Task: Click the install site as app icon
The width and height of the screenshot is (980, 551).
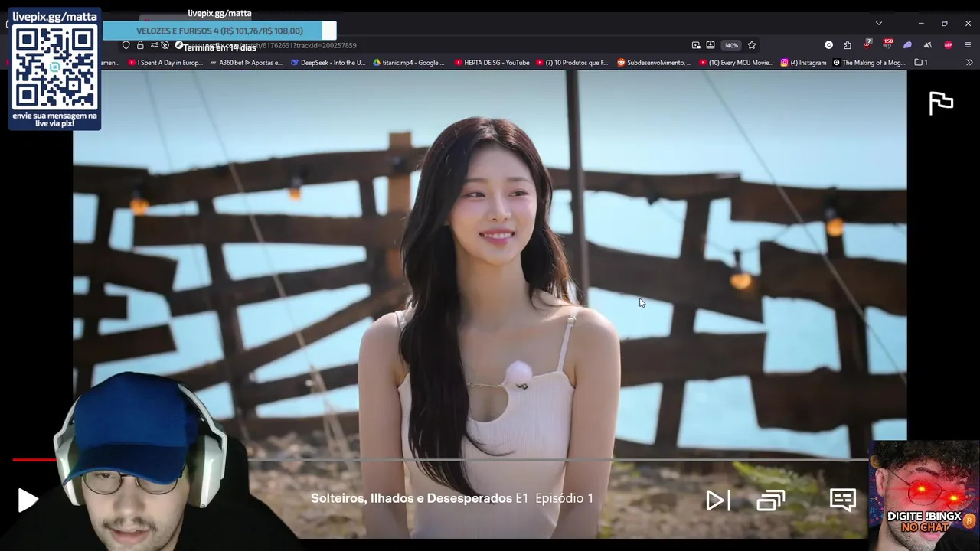Action: 710,45
